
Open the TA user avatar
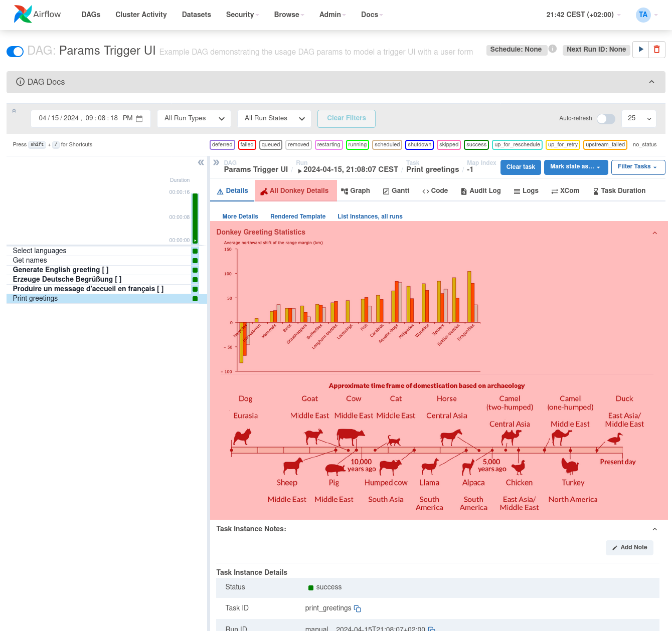coord(643,15)
